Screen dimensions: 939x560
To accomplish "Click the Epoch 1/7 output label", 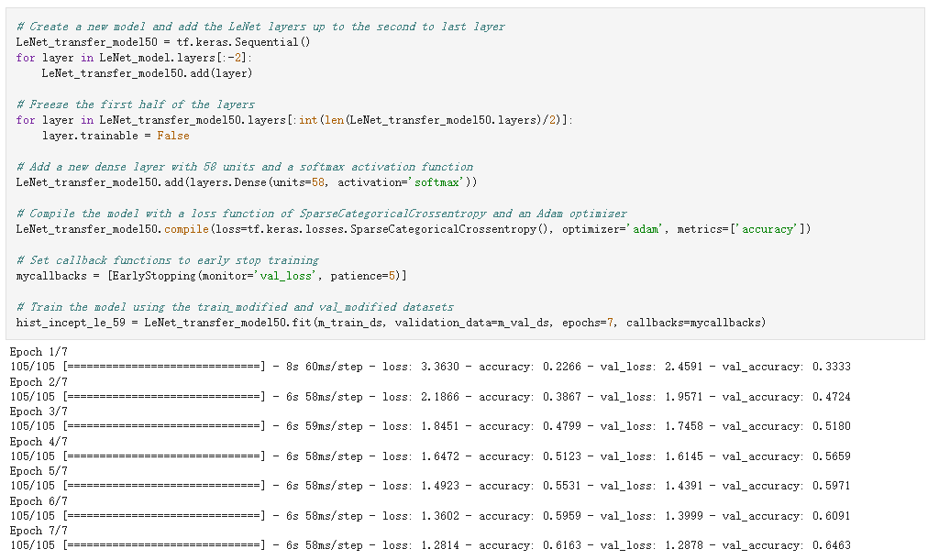I will point(39,351).
